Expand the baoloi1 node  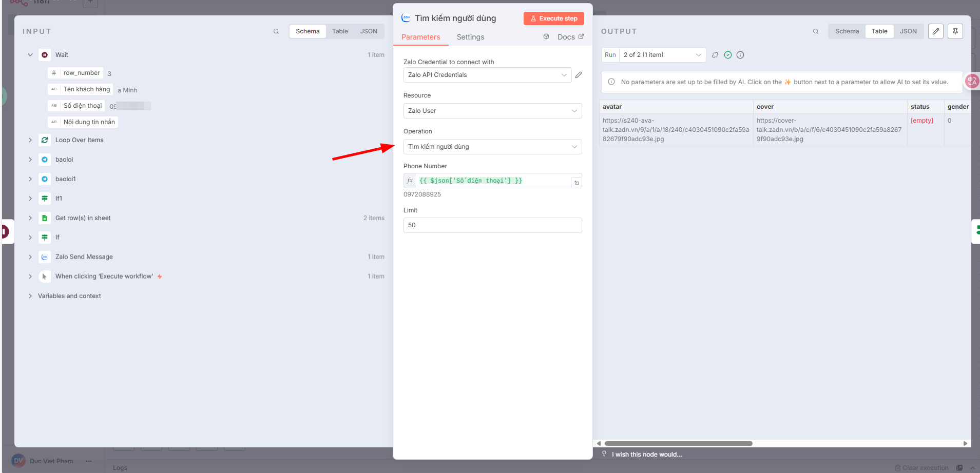[x=30, y=179]
